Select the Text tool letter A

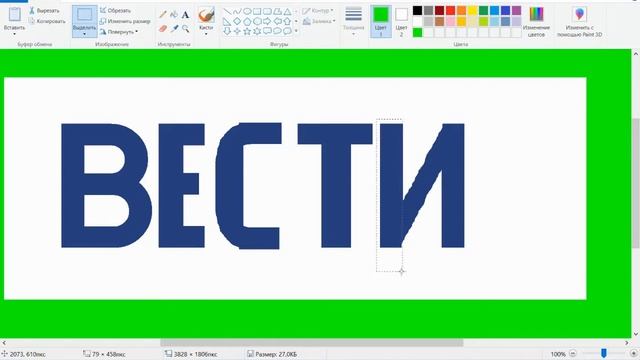185,15
